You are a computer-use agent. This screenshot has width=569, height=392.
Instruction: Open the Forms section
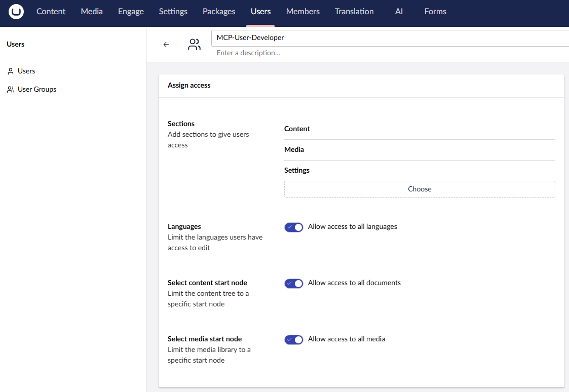point(435,12)
